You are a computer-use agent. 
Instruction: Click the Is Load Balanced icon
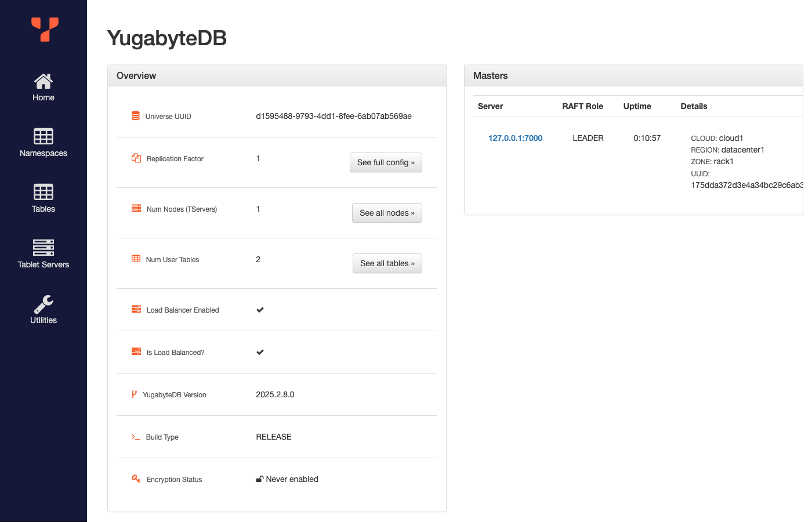point(136,351)
